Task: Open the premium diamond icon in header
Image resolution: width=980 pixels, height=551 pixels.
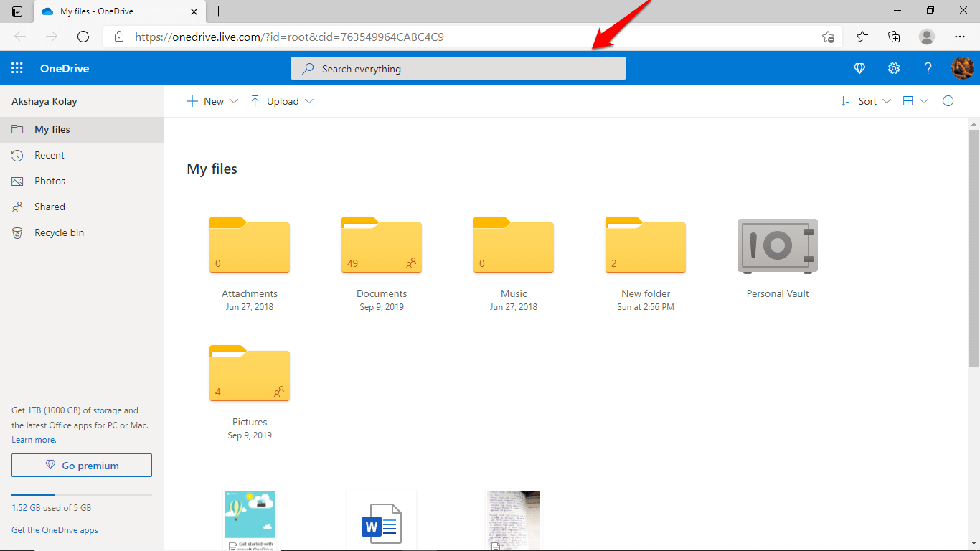Action: (x=859, y=69)
